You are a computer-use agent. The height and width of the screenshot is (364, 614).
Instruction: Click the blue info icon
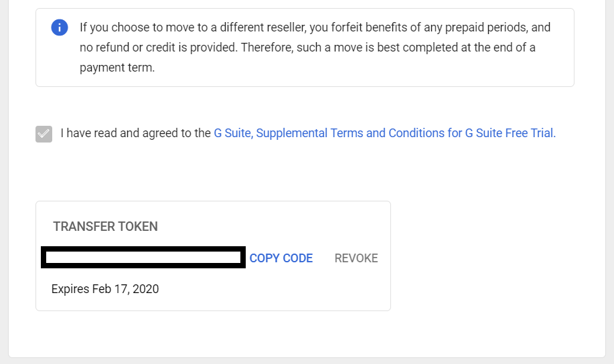(x=60, y=27)
